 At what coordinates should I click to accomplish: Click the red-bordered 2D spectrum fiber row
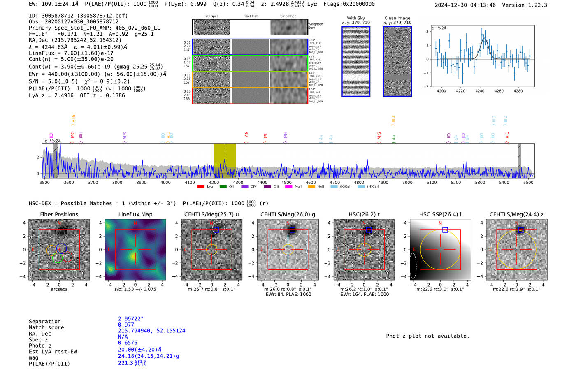coord(250,95)
